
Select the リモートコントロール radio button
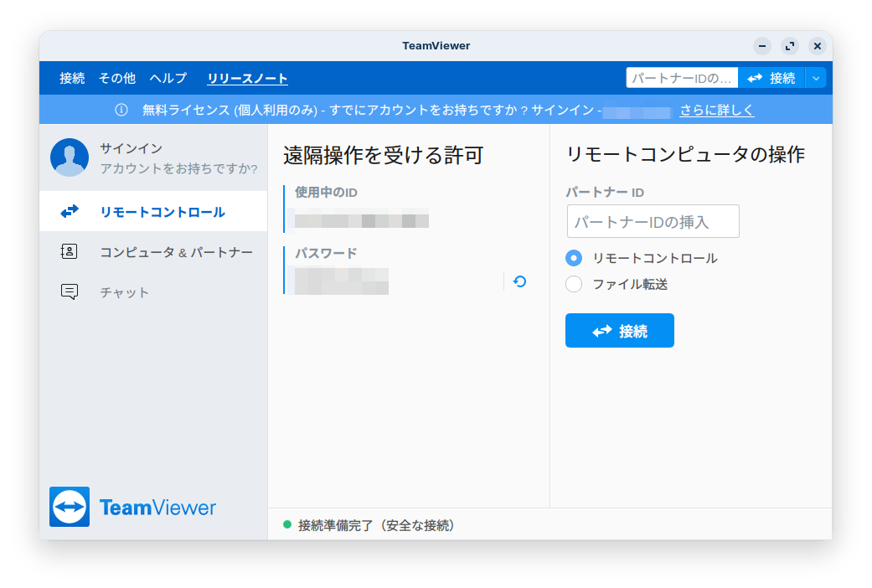[x=574, y=258]
